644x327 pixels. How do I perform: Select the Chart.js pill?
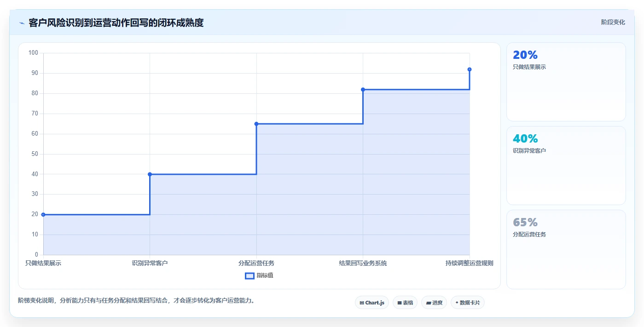tap(372, 303)
